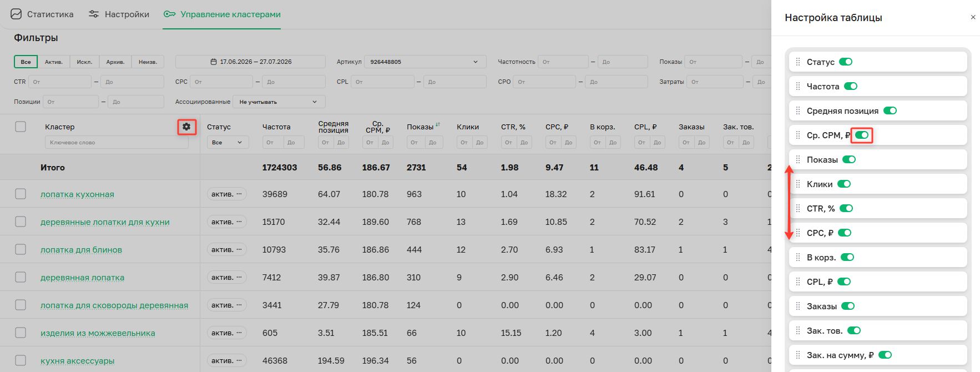Check the box for лопатка кухонная
The width and height of the screenshot is (980, 372).
21,194
